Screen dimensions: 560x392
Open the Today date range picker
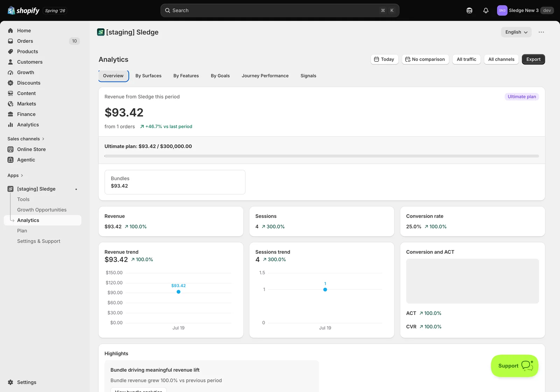(x=384, y=59)
